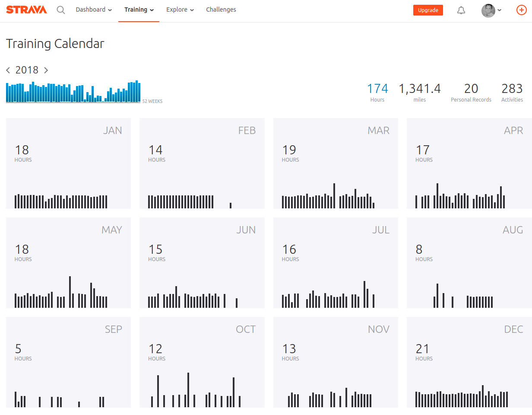The width and height of the screenshot is (532, 415).
Task: Open profile dropdown chevron beside avatar
Action: (x=500, y=10)
